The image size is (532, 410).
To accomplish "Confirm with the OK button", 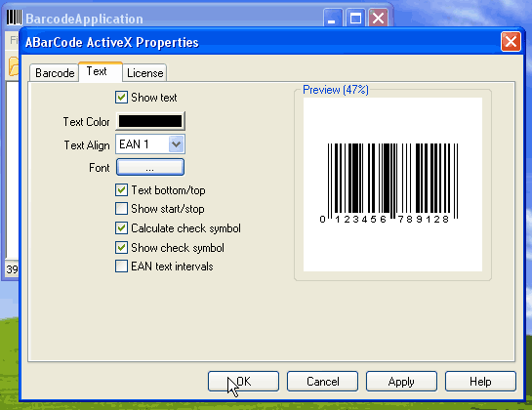I will pyautogui.click(x=244, y=381).
